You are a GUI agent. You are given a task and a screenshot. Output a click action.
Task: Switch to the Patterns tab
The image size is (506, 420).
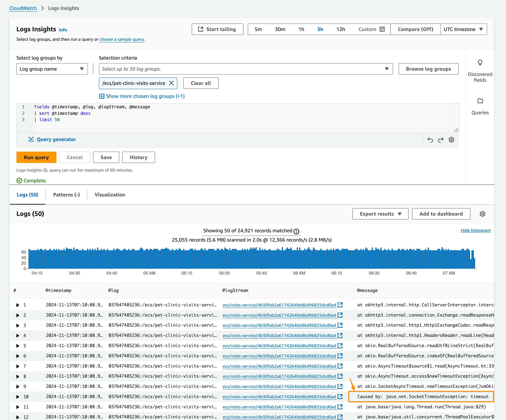(66, 195)
